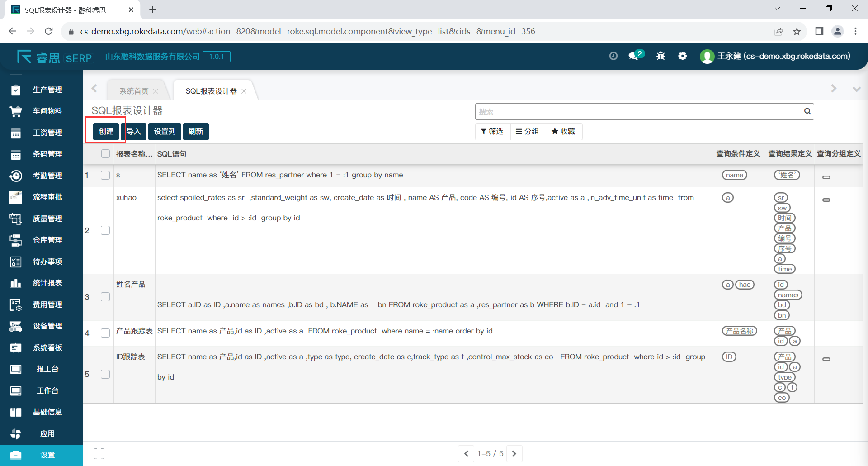868x466 pixels.
Task: Click the 创建 button
Action: (x=106, y=132)
